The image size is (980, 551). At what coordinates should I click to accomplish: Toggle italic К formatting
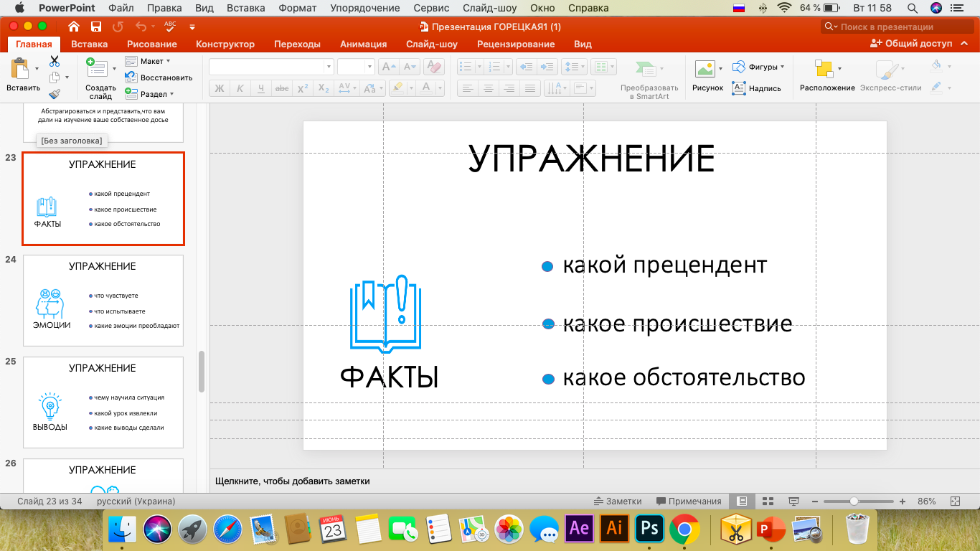coord(240,89)
